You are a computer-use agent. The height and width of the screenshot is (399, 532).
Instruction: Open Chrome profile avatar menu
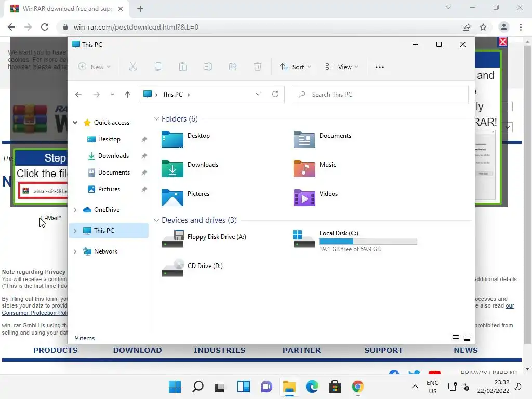[504, 27]
